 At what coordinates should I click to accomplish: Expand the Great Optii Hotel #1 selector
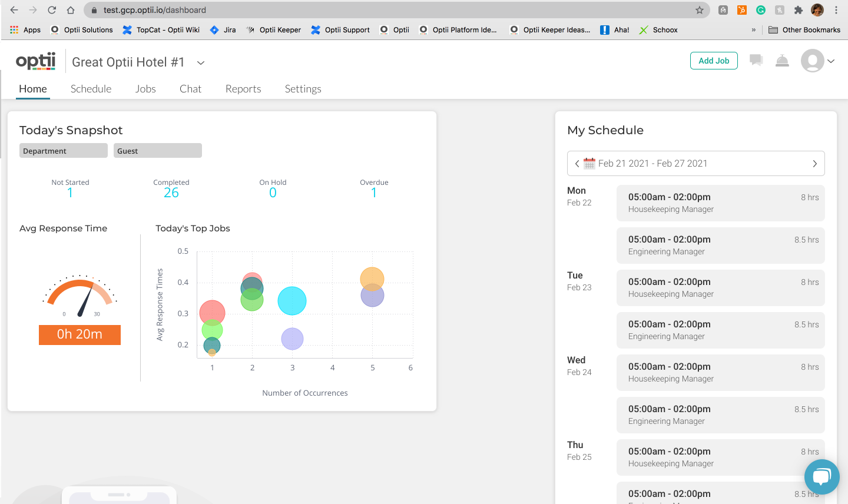201,63
